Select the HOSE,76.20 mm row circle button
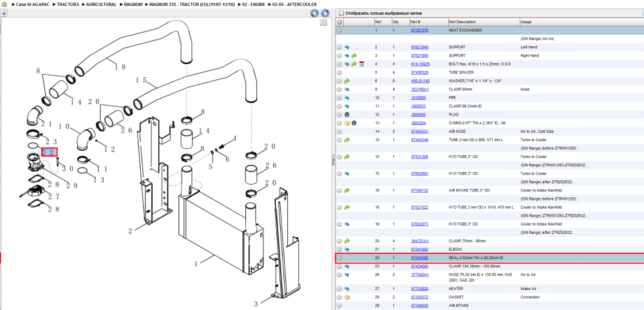The height and width of the screenshot is (310, 644). point(339,275)
